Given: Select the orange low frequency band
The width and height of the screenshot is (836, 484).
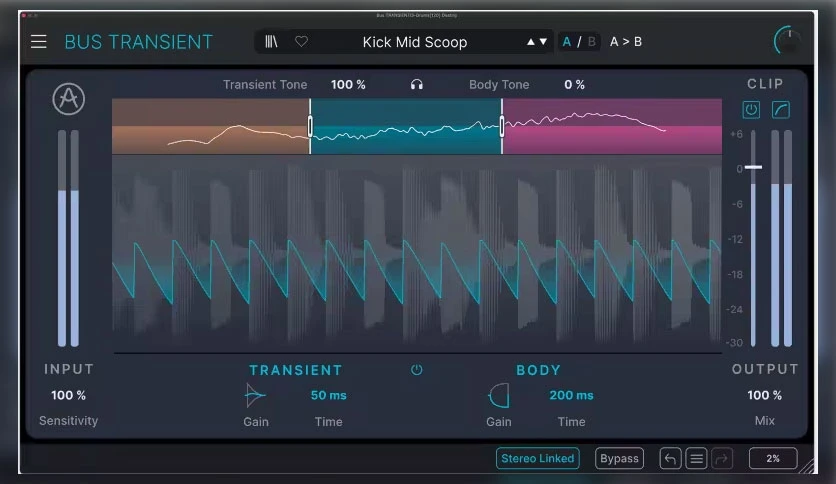Looking at the screenshot, I should pos(211,126).
